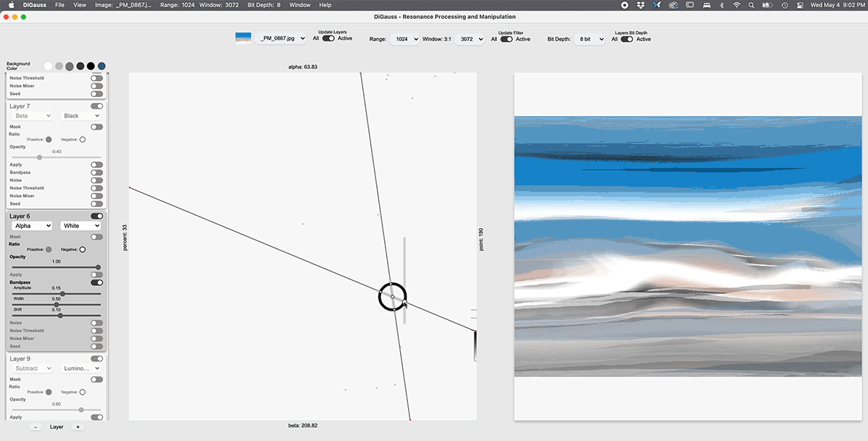Open the Window menu
The image size is (868, 441).
pos(299,5)
